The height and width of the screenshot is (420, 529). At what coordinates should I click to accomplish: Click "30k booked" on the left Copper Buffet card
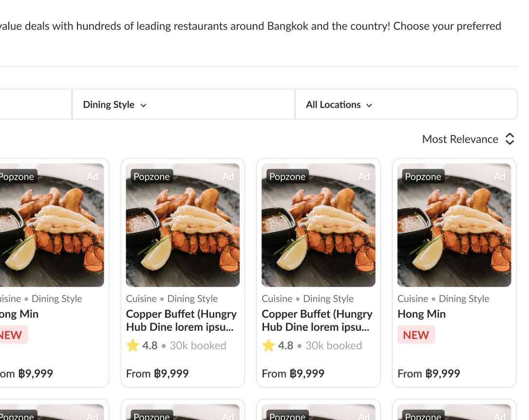[198, 345]
